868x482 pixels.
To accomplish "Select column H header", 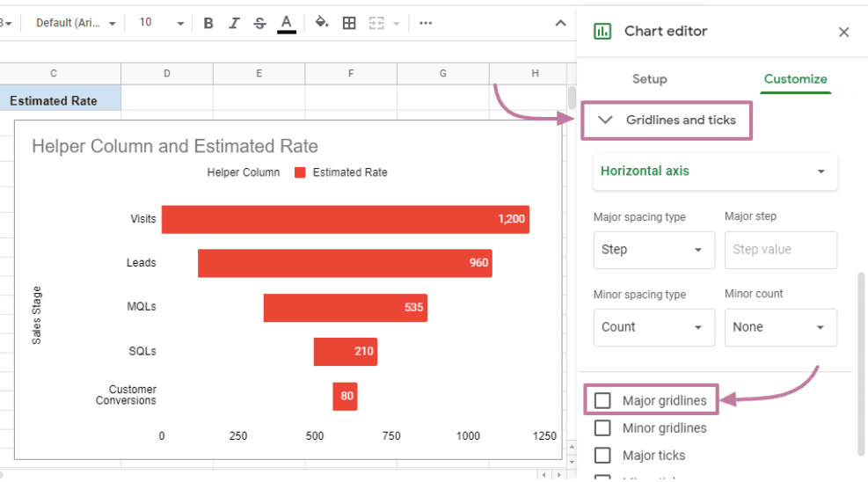I will (x=529, y=74).
